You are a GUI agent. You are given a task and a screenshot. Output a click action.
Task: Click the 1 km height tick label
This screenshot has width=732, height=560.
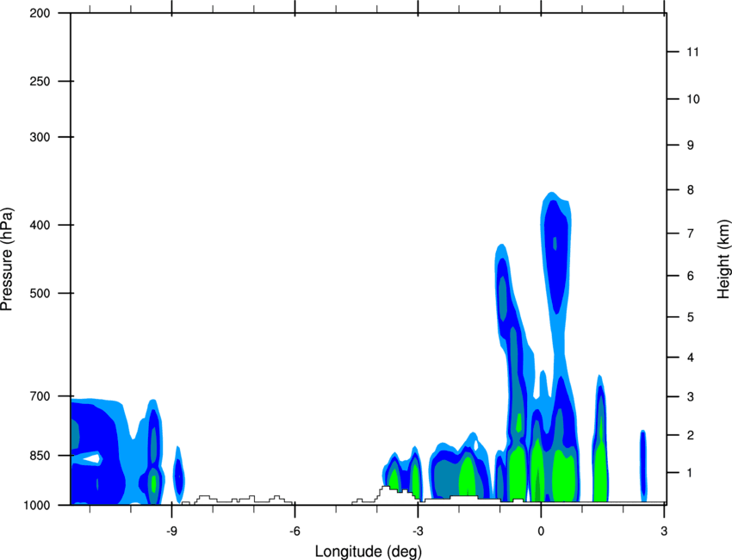(x=690, y=473)
